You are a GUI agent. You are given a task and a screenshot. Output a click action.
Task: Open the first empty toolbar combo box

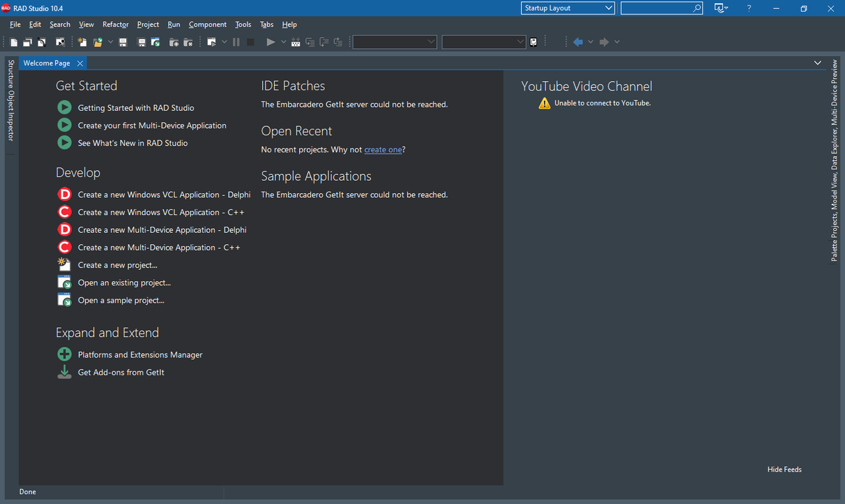pos(395,42)
